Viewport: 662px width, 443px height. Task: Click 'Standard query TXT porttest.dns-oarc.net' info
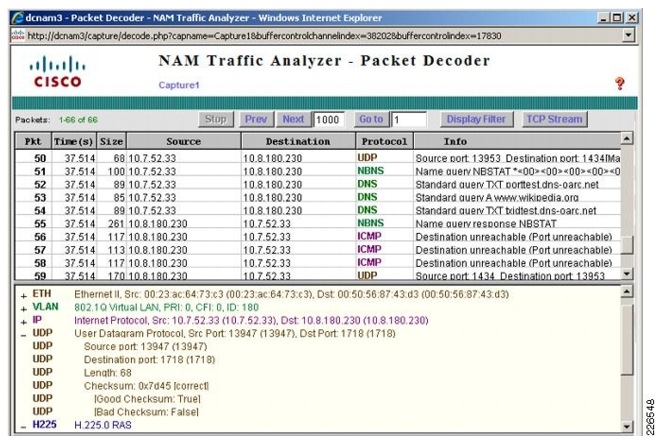click(x=507, y=185)
